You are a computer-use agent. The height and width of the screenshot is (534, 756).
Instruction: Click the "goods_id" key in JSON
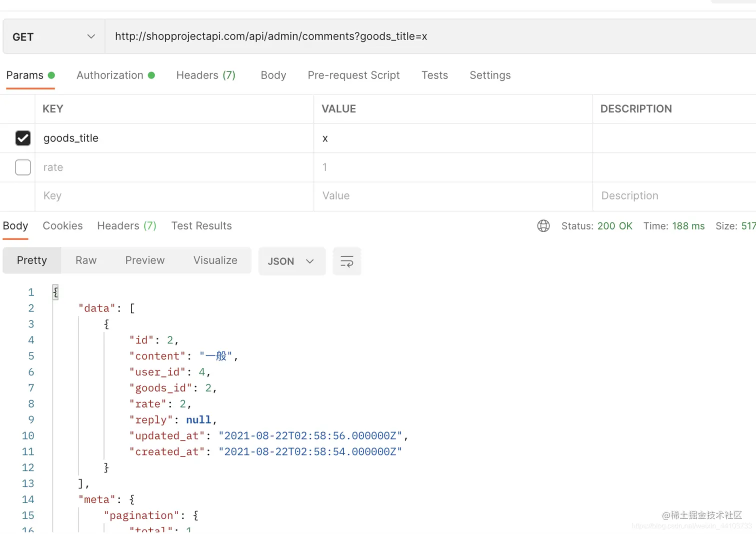[x=160, y=388]
